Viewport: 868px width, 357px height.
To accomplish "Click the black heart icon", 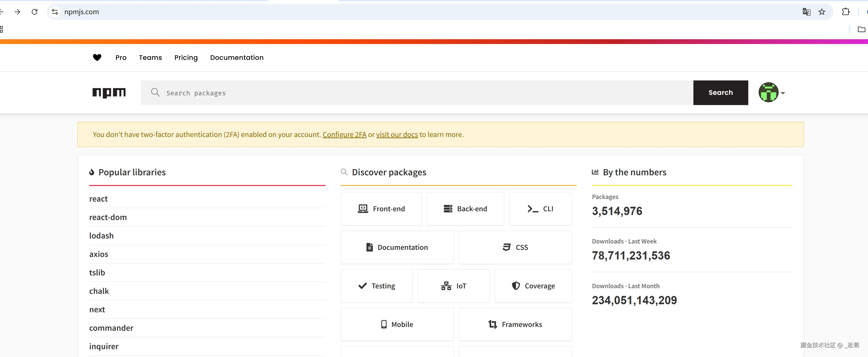I will pyautogui.click(x=97, y=58).
